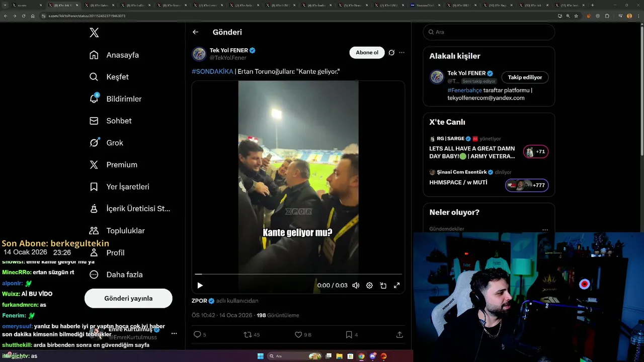Open Discord from the taskbar

(x=372, y=356)
